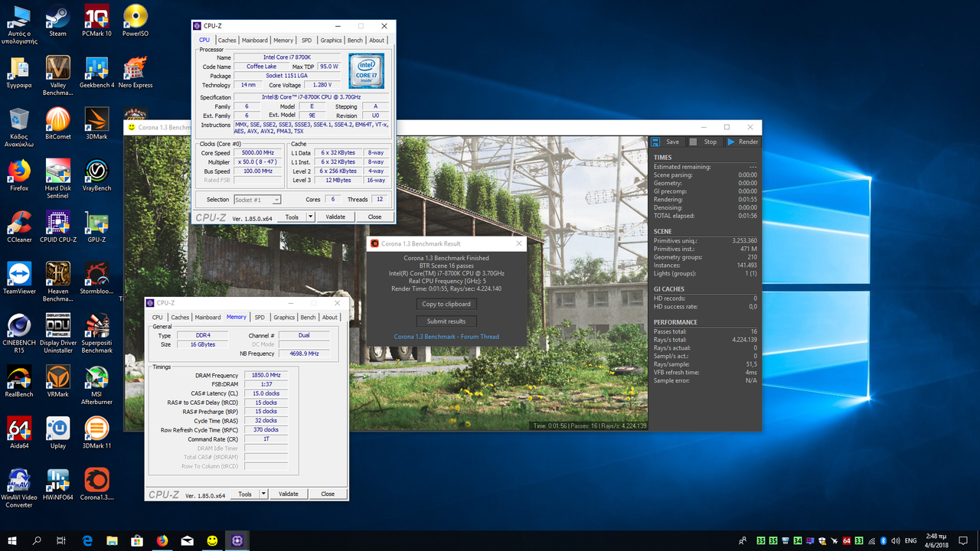Click the NB Frequency value 4698.9 MHz

pyautogui.click(x=304, y=354)
